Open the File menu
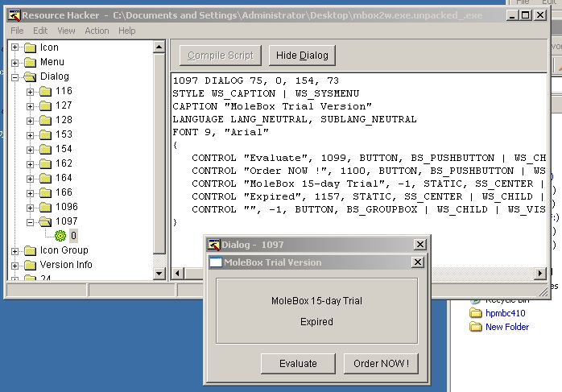This screenshot has width=562, height=392. click(17, 31)
